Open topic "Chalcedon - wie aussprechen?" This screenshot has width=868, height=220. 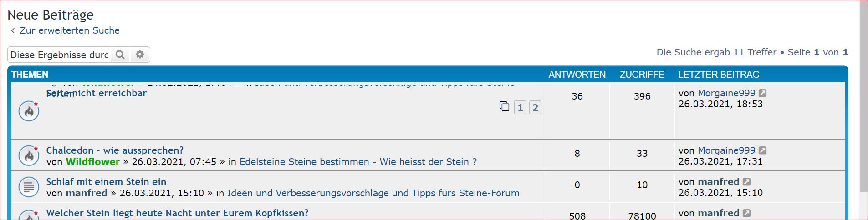coord(115,150)
